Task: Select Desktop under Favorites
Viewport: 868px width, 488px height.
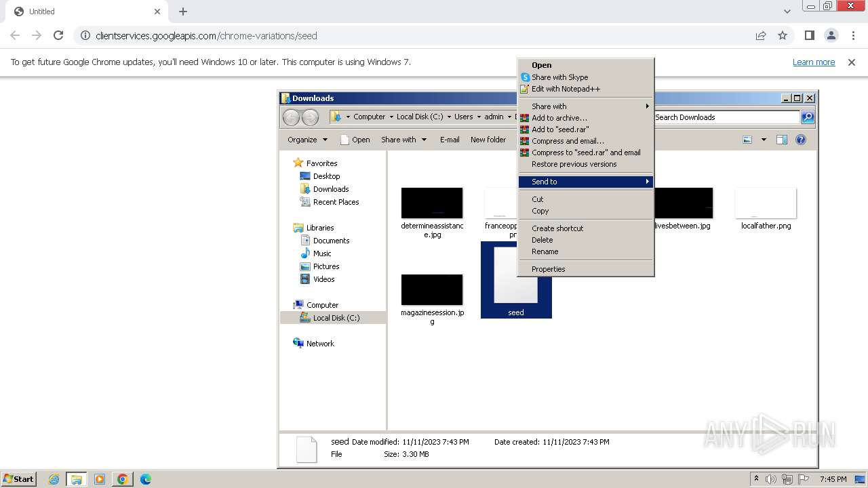Action: 326,176
